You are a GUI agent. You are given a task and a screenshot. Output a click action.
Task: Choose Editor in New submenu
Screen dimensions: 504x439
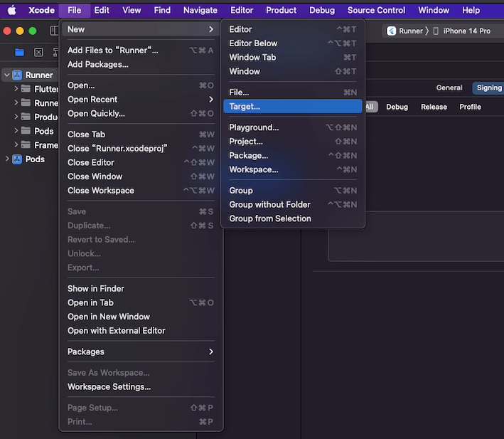[x=292, y=29]
